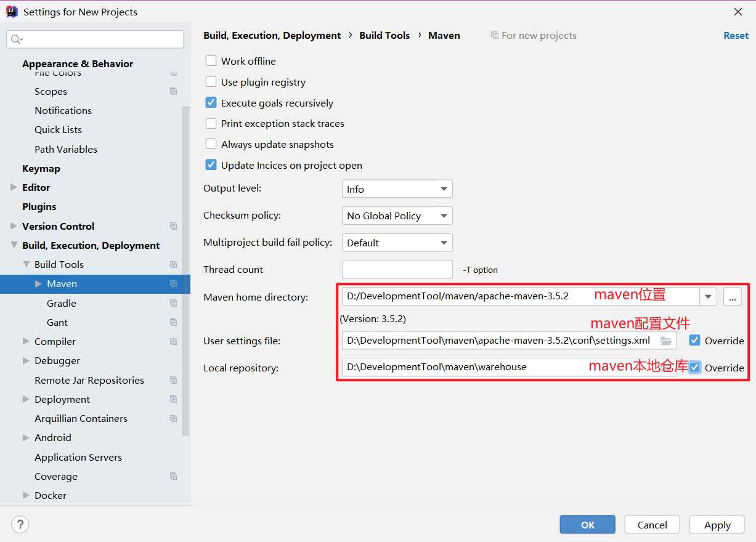Click inside the Thread count input field
This screenshot has width=756, height=542.
pyautogui.click(x=397, y=269)
